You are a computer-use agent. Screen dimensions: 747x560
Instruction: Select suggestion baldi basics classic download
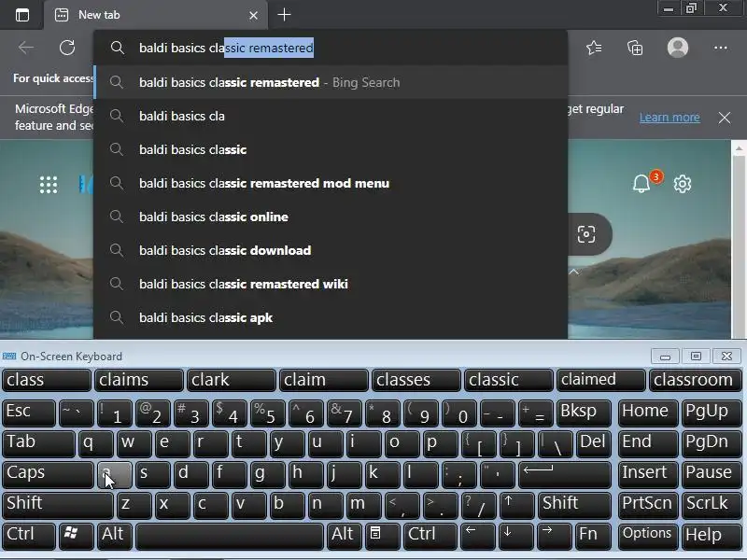pos(331,250)
